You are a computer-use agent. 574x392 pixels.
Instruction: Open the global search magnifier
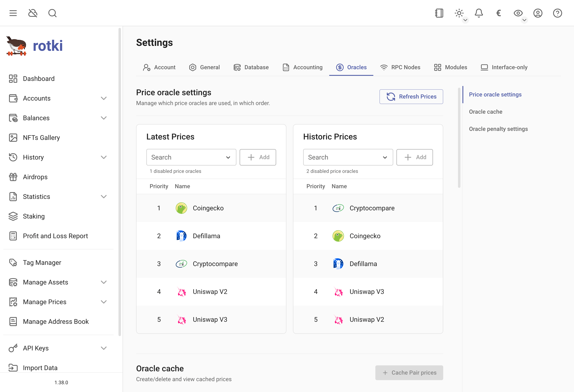(x=52, y=13)
